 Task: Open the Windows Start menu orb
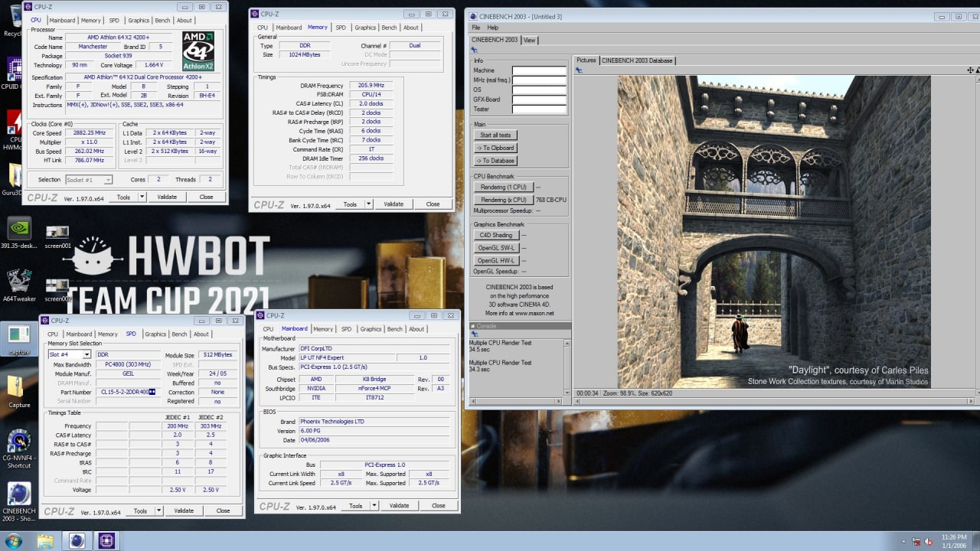pyautogui.click(x=13, y=541)
